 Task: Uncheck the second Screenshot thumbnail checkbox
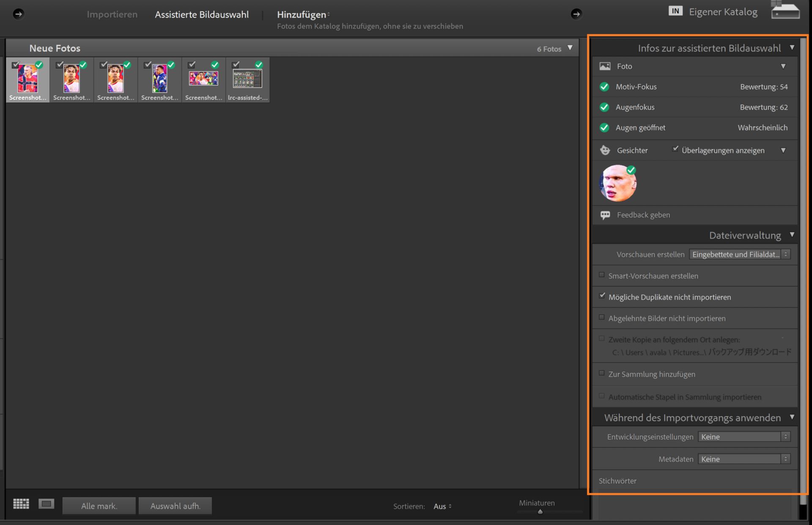coord(60,65)
